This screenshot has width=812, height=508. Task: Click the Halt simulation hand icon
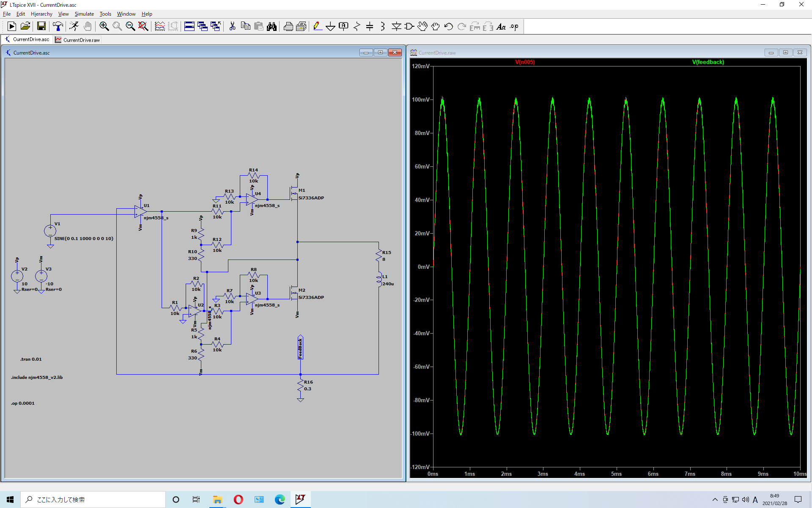tap(87, 27)
